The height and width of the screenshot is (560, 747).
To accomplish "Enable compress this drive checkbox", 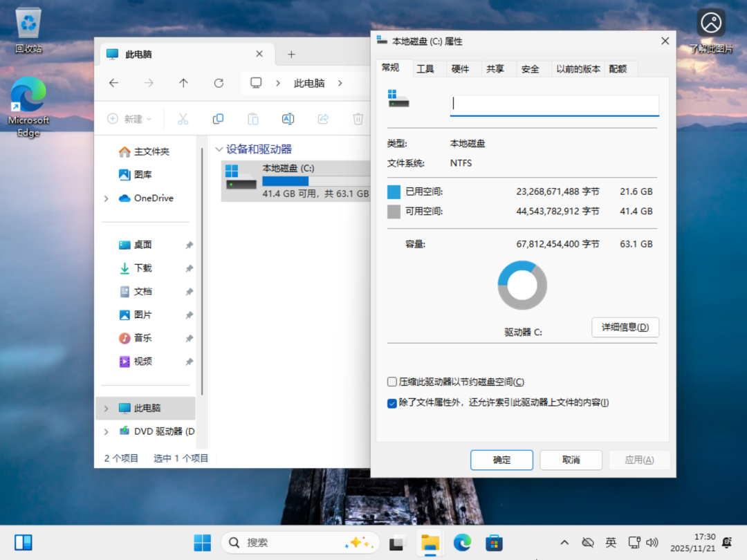I will coord(392,382).
